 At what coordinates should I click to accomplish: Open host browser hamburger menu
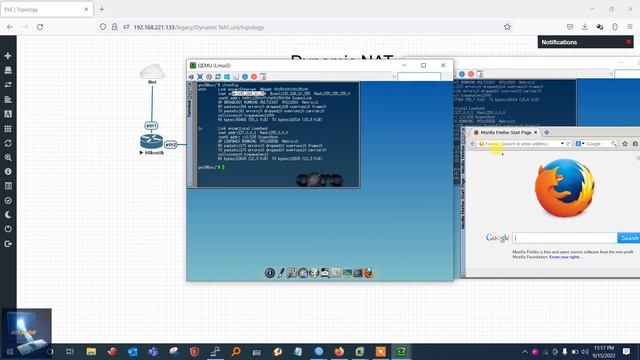coord(630,27)
